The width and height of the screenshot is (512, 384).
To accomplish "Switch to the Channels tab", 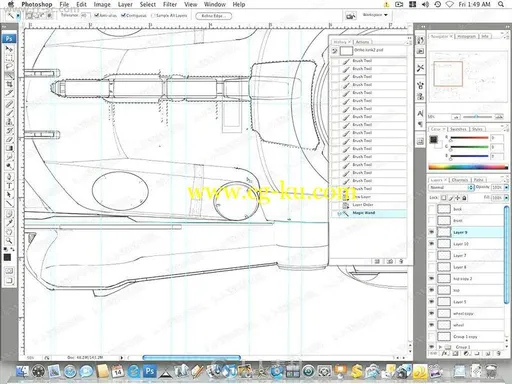I will point(460,180).
